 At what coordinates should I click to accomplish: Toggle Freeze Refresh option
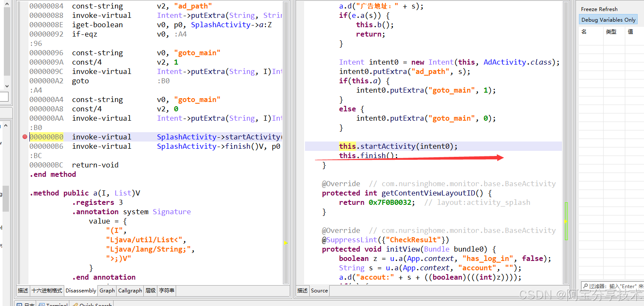[599, 9]
